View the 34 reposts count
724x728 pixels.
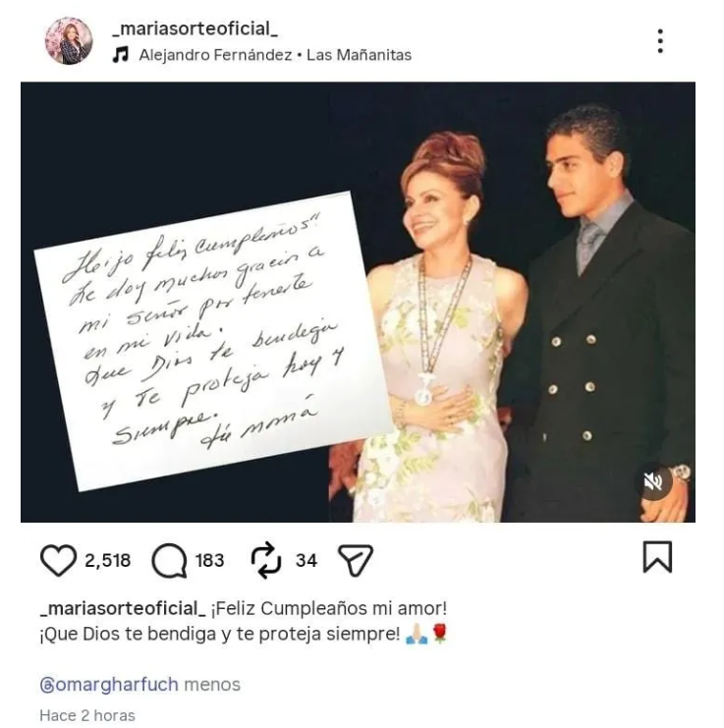[x=306, y=560]
